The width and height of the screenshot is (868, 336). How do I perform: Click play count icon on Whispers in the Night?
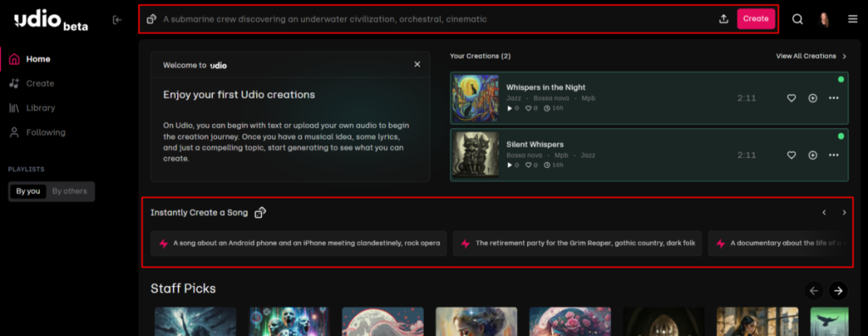pos(509,109)
